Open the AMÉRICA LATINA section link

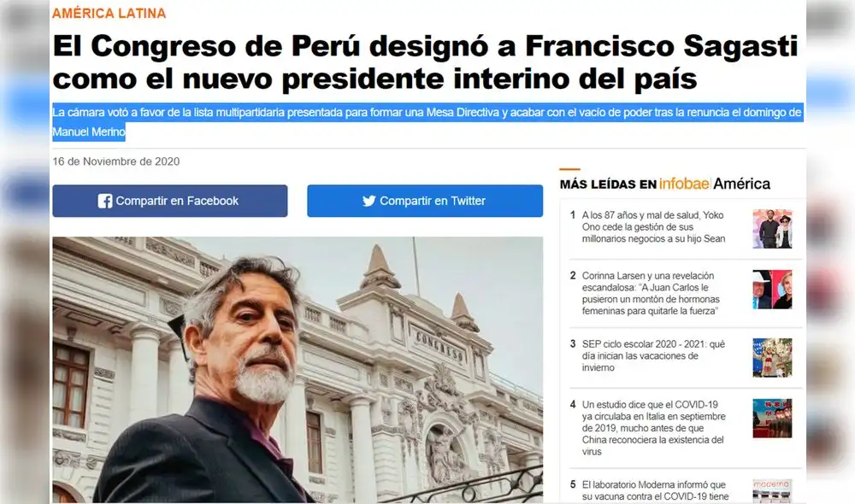click(x=109, y=14)
